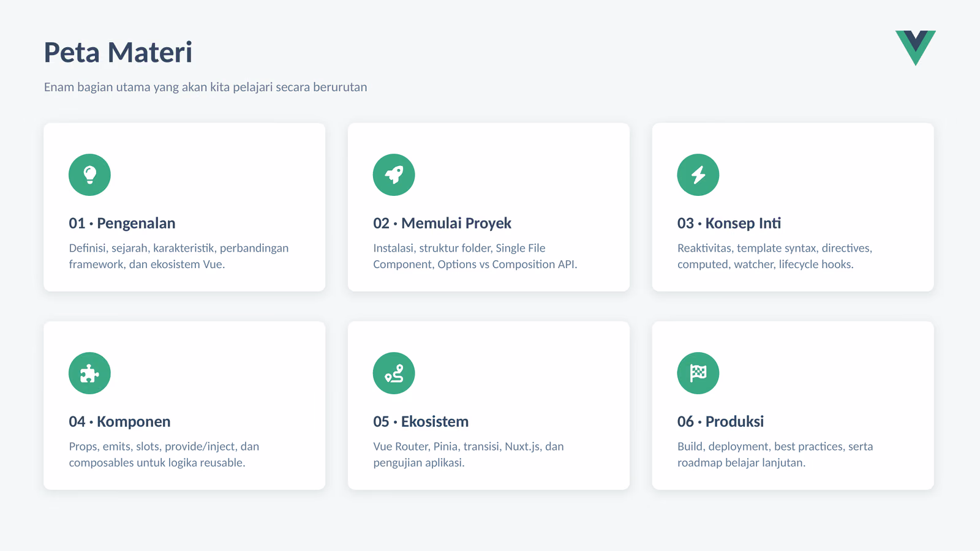Click the rocket icon for Memulai Proyek
The width and height of the screenshot is (980, 551).
click(x=394, y=174)
